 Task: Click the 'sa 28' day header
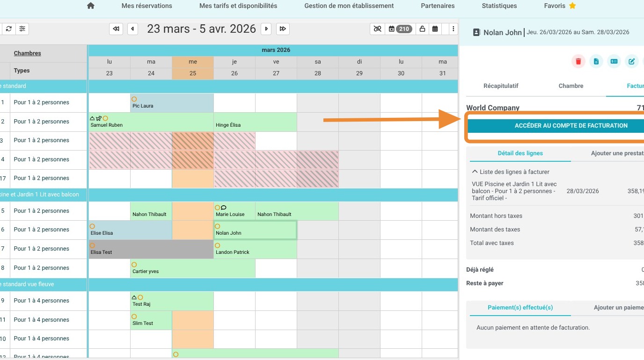[x=318, y=68]
